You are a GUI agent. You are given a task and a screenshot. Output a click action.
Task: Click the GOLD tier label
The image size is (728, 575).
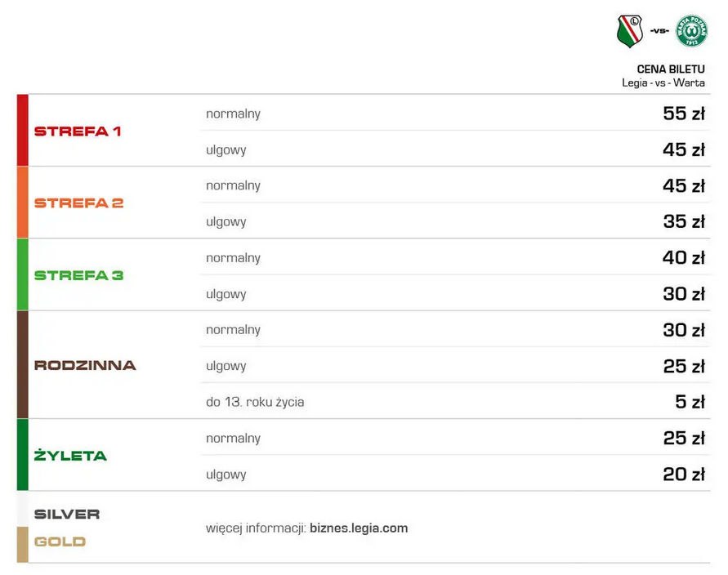(60, 542)
